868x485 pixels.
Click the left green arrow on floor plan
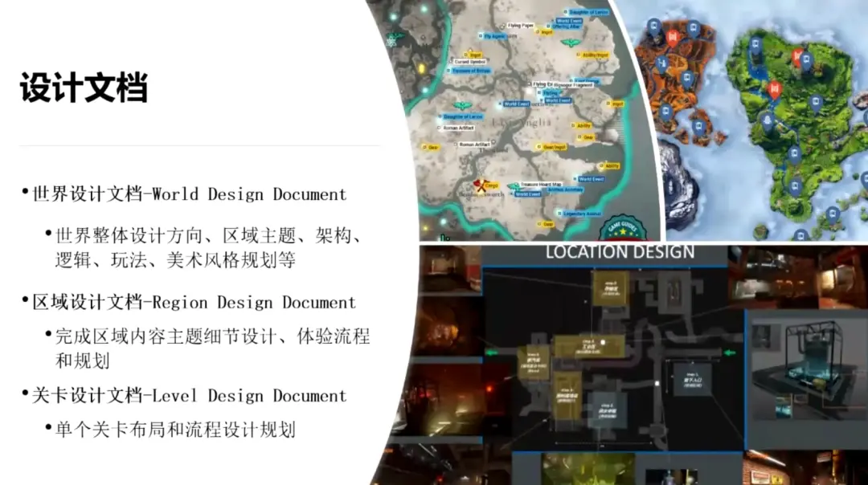click(x=492, y=351)
